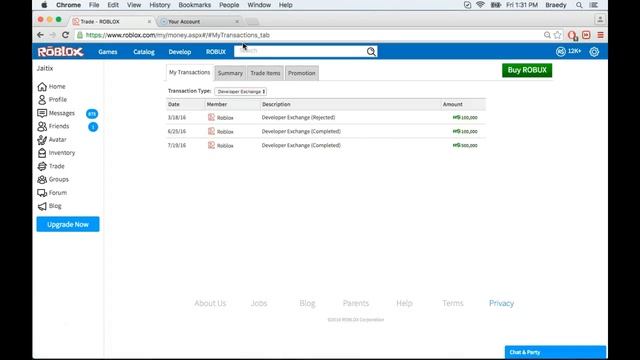
Task: Open the Chrome People menu
Action: point(229,5)
